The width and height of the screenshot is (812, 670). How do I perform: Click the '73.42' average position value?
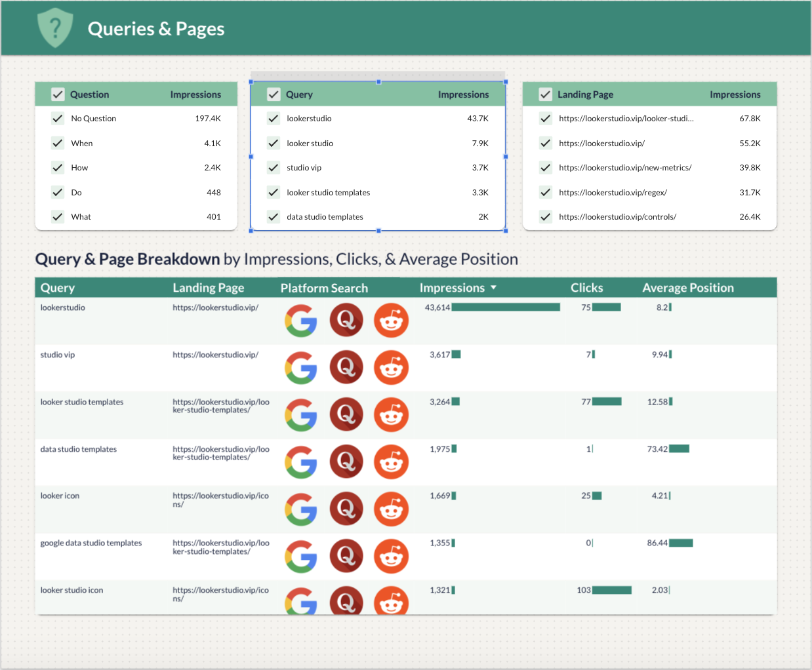point(657,449)
